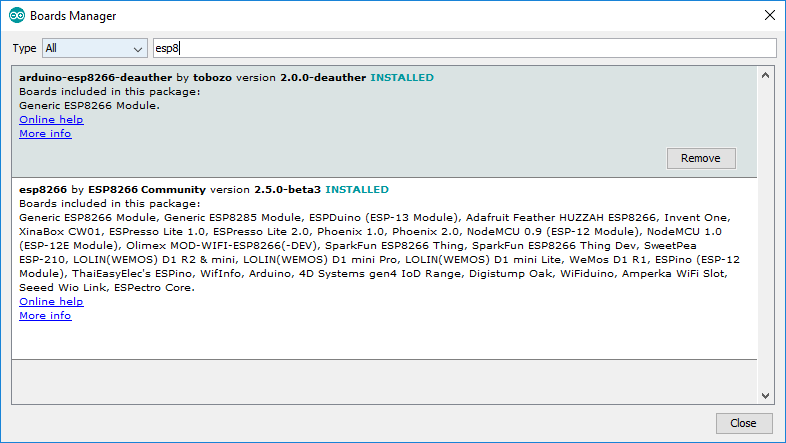The height and width of the screenshot is (443, 786).
Task: Click the scrollbar up arrow
Action: [x=765, y=75]
